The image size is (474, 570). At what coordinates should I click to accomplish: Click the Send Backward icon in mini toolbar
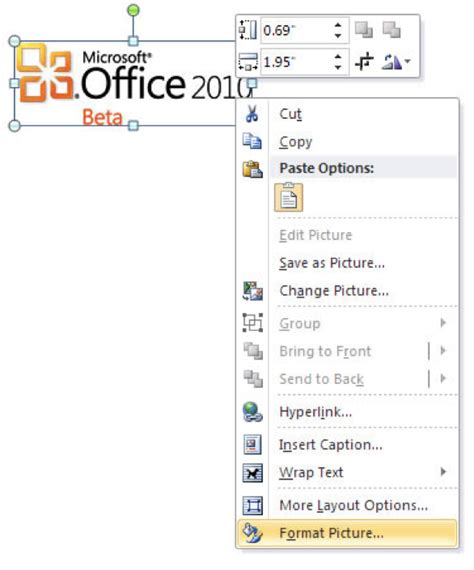click(x=391, y=30)
